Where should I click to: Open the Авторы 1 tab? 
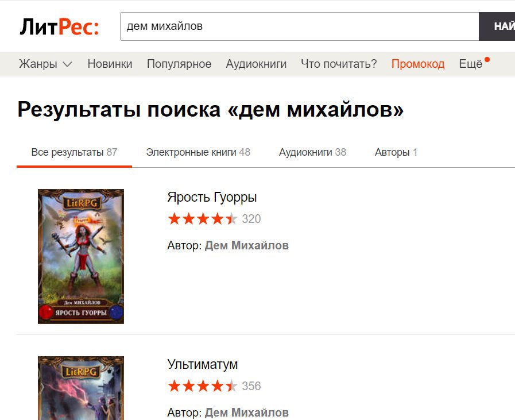click(396, 152)
